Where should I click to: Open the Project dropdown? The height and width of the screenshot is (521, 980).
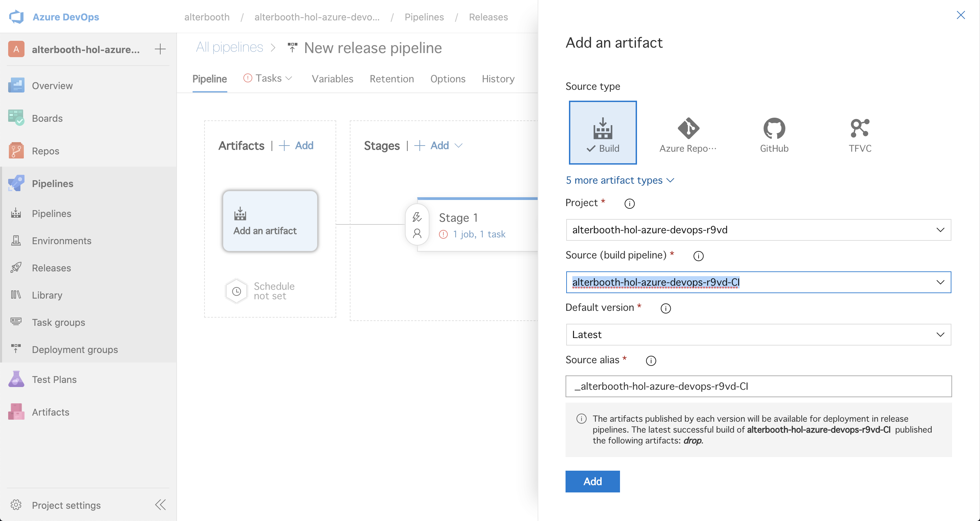[758, 230]
